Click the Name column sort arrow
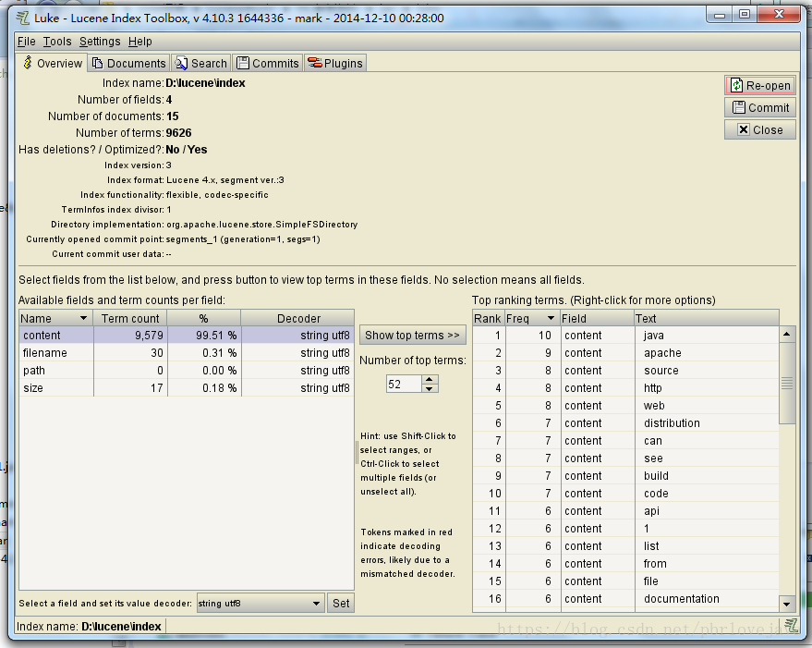812x648 pixels. pyautogui.click(x=83, y=318)
